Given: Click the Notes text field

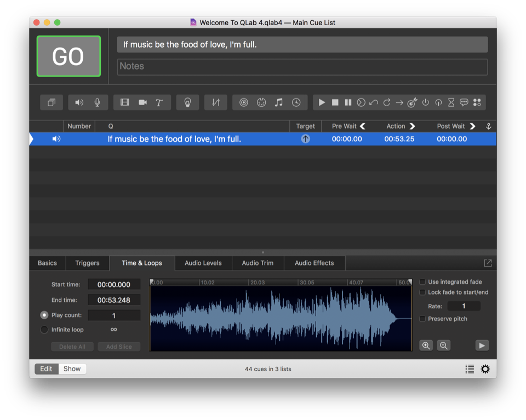Looking at the screenshot, I should (302, 67).
